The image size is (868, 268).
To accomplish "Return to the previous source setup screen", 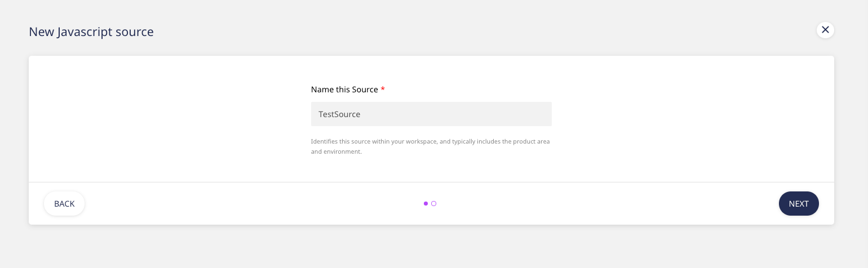I will (x=64, y=204).
